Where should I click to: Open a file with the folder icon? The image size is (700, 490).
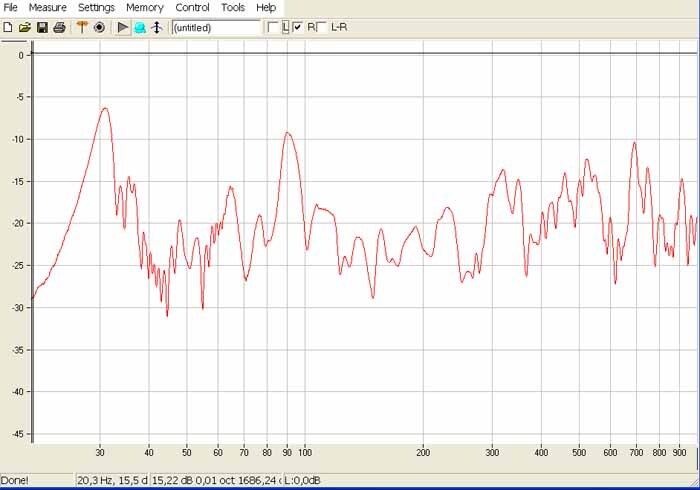(x=25, y=27)
